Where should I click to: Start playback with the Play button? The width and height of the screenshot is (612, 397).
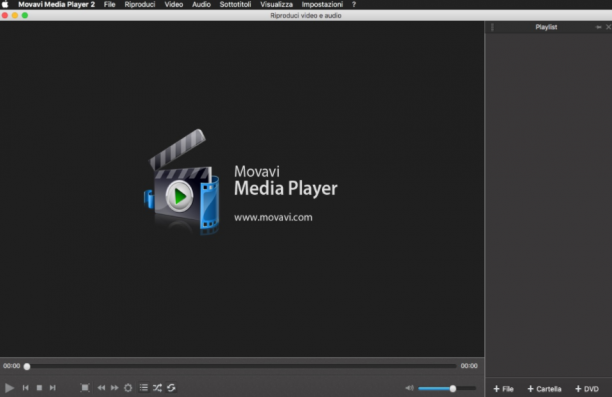9,388
